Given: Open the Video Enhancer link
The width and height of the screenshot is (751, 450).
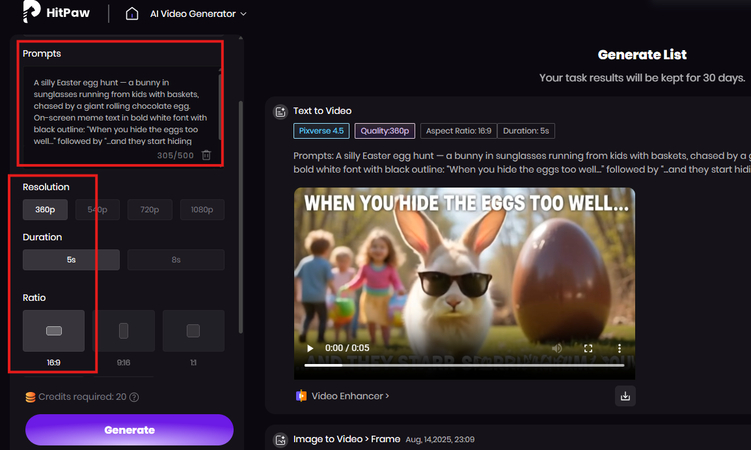Looking at the screenshot, I should pos(350,396).
